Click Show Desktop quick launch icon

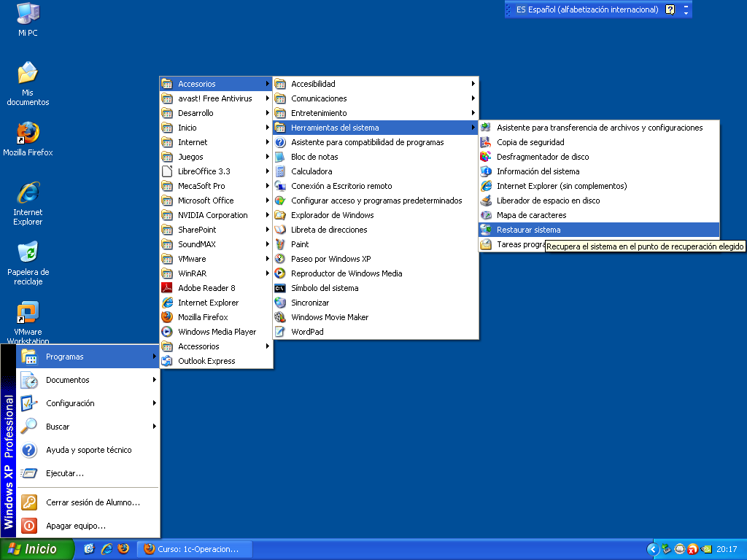[x=89, y=549]
